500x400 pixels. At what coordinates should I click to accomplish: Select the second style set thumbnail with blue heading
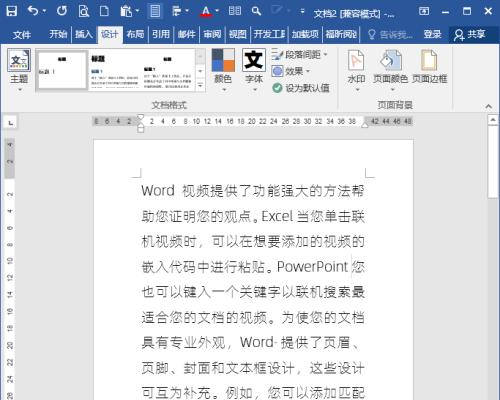pos(115,70)
